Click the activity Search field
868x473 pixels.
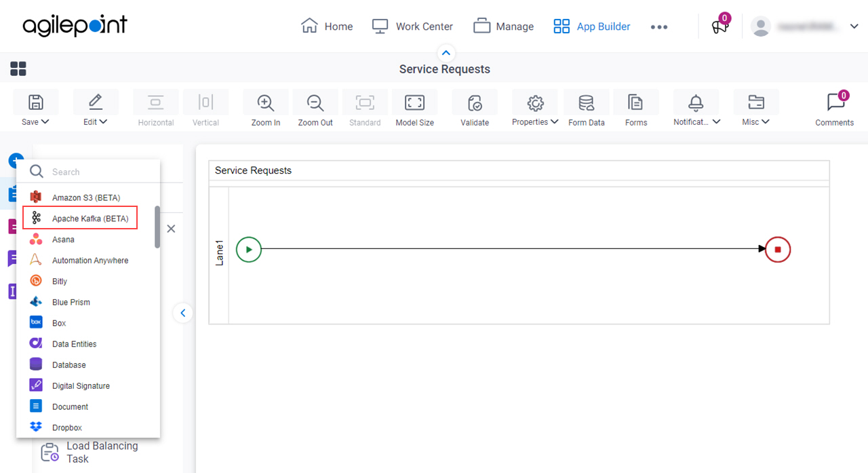88,172
